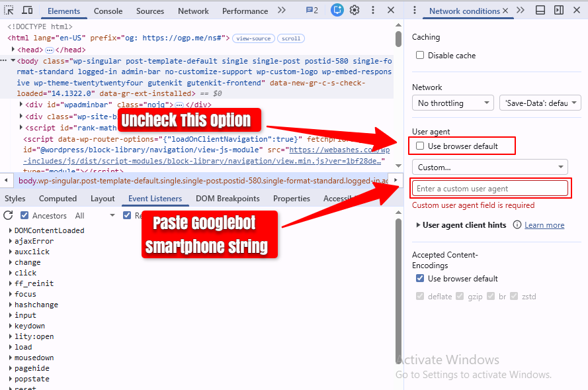Open DevTools settings gear

pos(355,10)
